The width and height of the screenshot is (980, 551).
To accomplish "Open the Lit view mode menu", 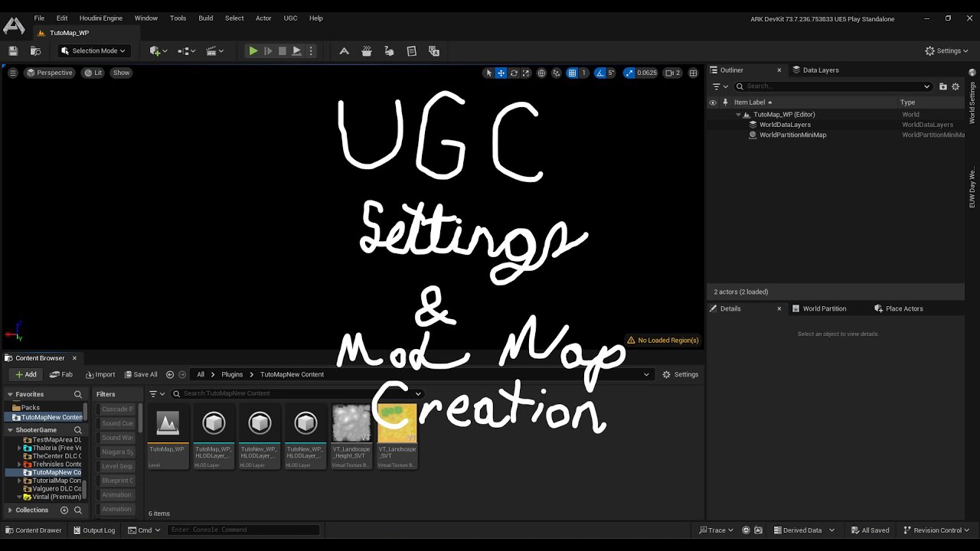I will point(93,73).
